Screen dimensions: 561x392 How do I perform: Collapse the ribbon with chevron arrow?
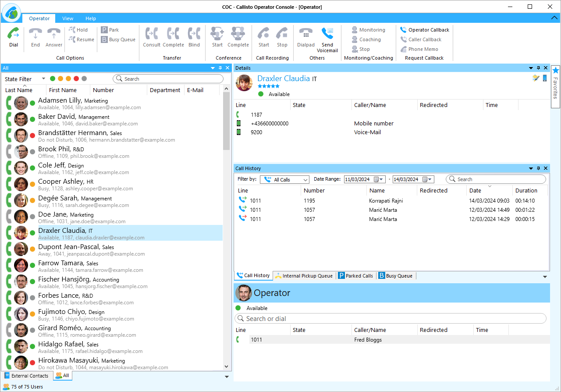point(554,18)
